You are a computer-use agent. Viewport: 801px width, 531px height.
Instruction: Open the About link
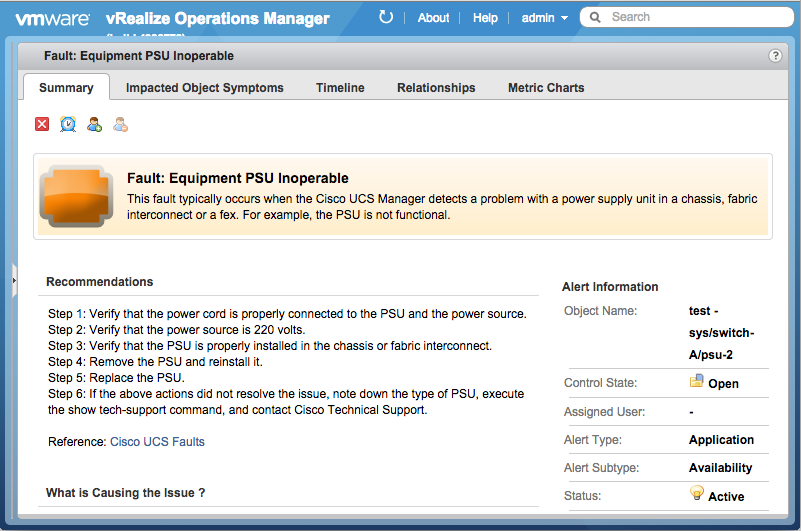click(433, 18)
